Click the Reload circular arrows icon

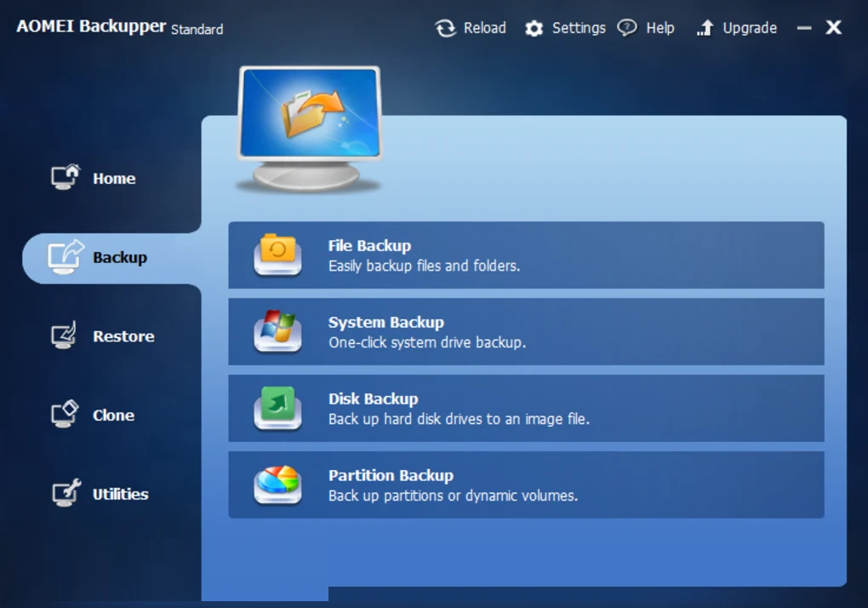coord(445,28)
